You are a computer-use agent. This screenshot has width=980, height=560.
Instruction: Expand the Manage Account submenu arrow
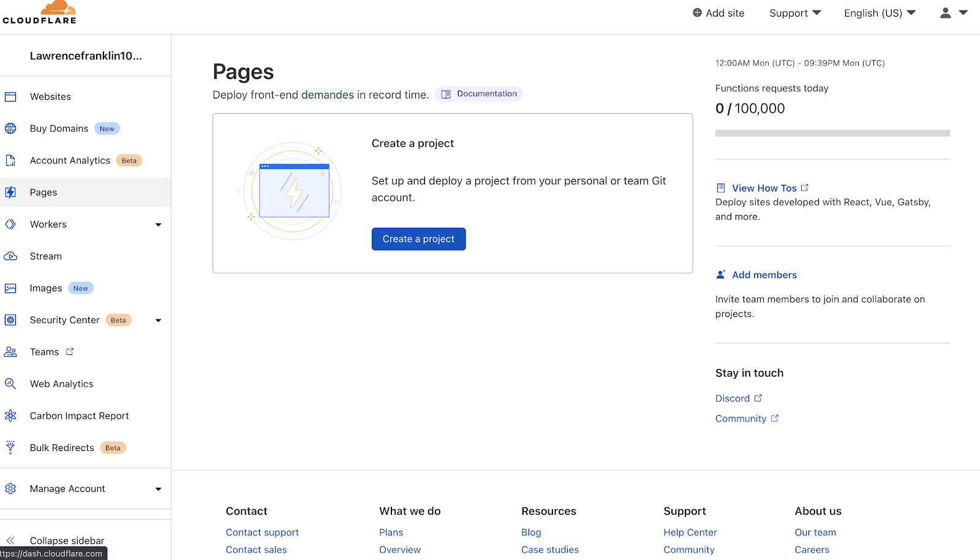point(159,489)
